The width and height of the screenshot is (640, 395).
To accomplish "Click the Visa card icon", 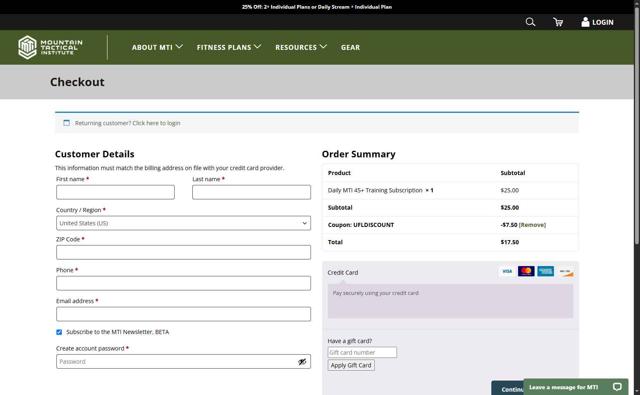I will (x=507, y=271).
